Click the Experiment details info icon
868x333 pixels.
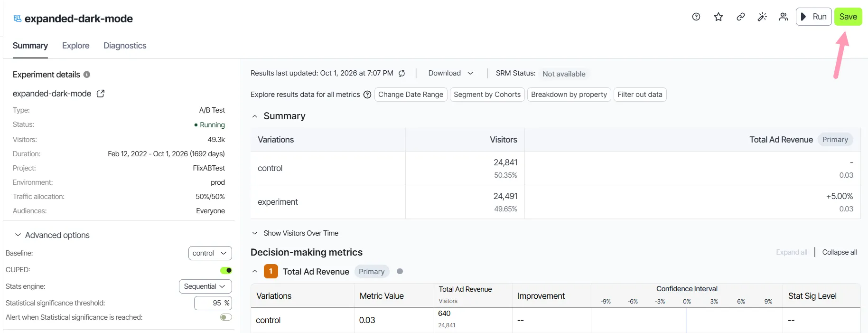[87, 75]
